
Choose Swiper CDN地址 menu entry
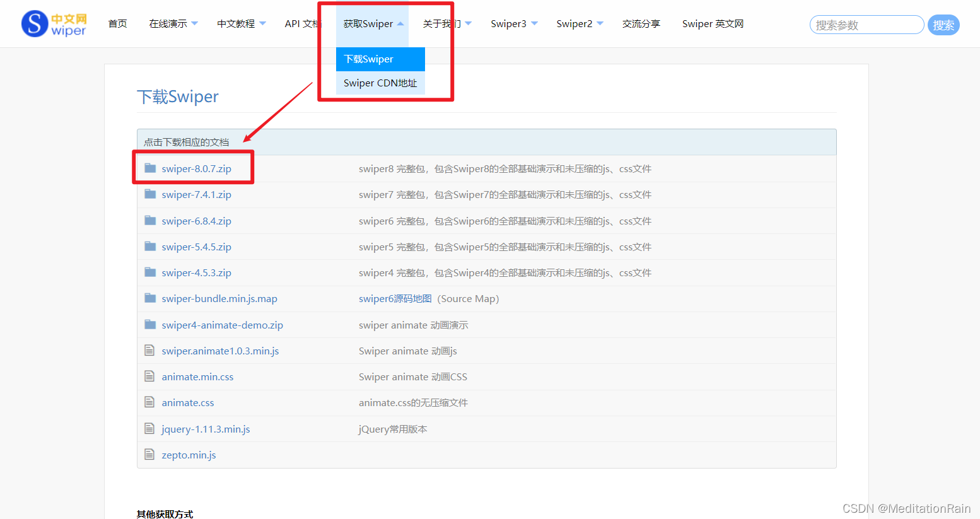(x=380, y=83)
